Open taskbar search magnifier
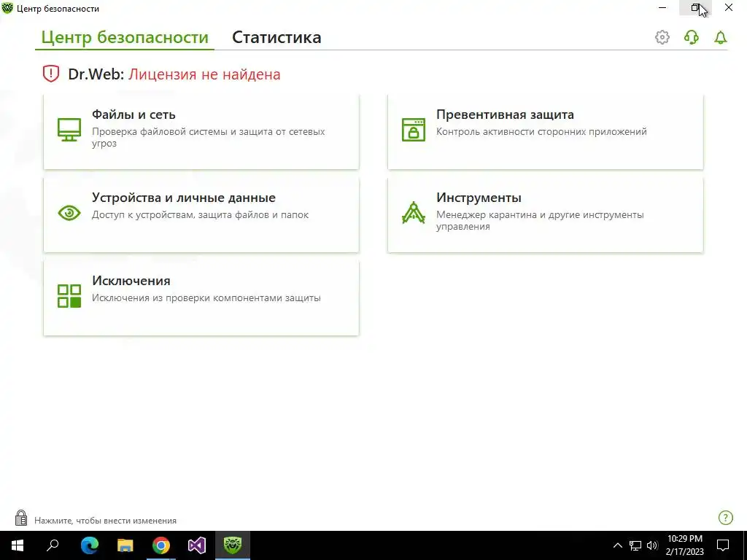747x560 pixels. click(53, 545)
